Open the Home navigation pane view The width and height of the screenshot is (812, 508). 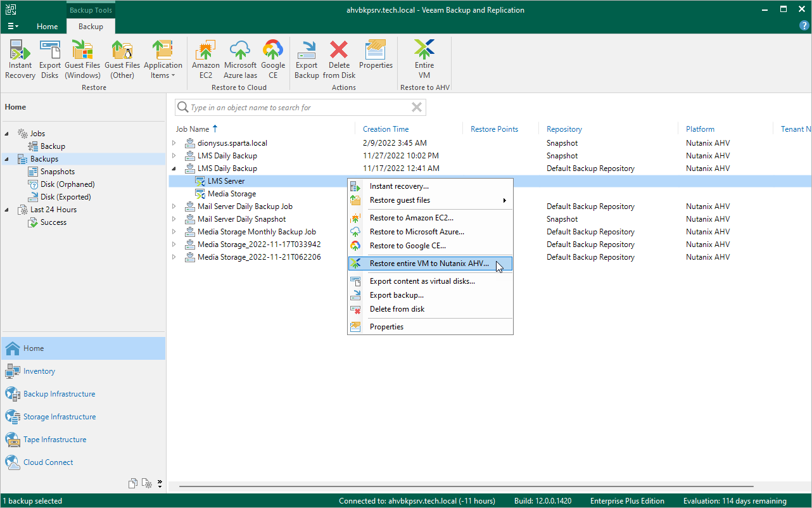(x=83, y=348)
